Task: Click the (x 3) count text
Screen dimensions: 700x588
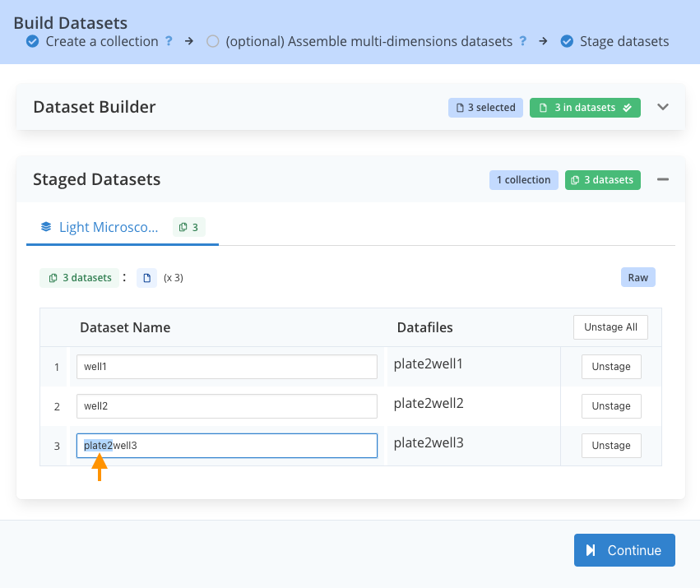Action: click(174, 278)
